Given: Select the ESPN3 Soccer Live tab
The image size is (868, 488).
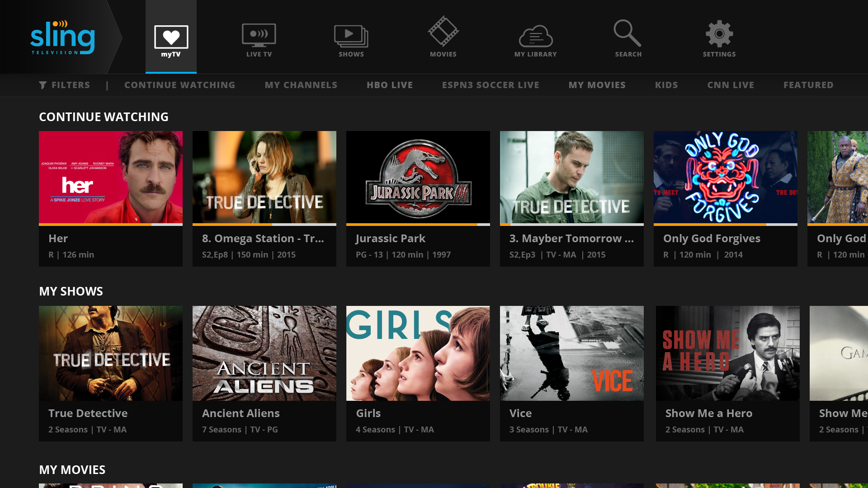Looking at the screenshot, I should coord(491,85).
